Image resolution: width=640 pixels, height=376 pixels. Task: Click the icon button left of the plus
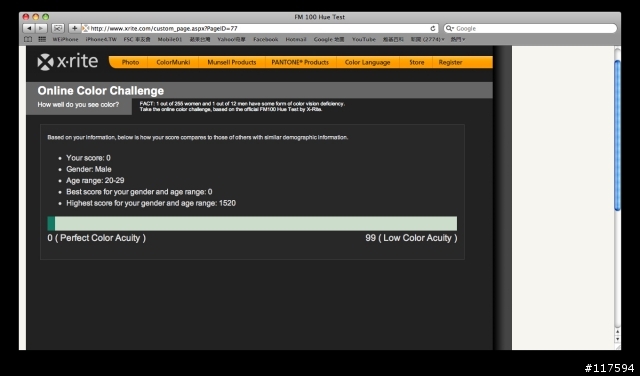[x=58, y=28]
